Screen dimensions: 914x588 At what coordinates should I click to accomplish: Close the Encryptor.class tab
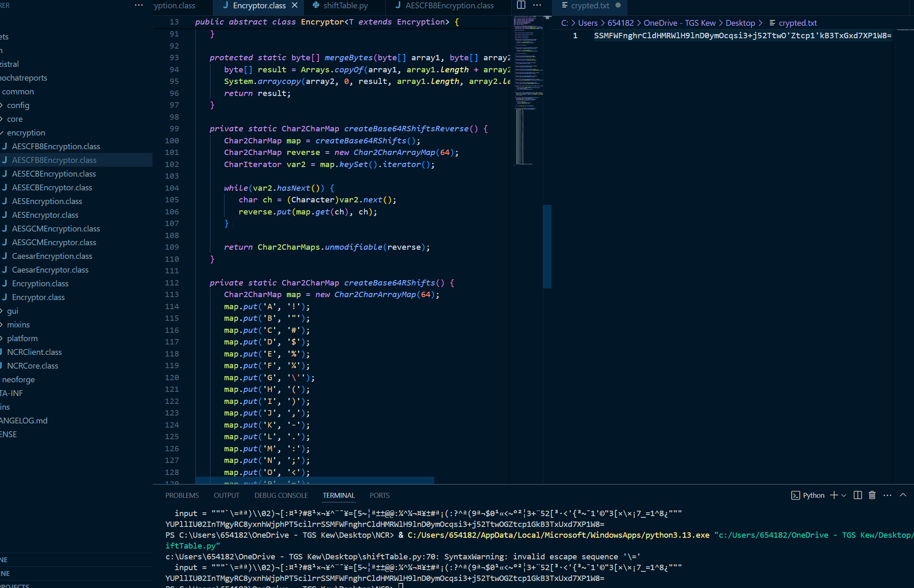coord(295,5)
